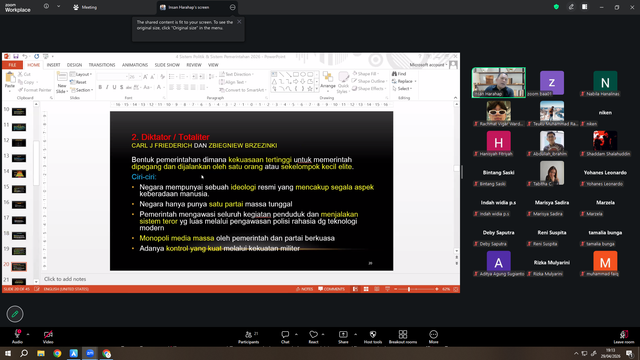This screenshot has height=360, width=640.
Task: Expand the chat options arrow
Action: click(x=296, y=334)
